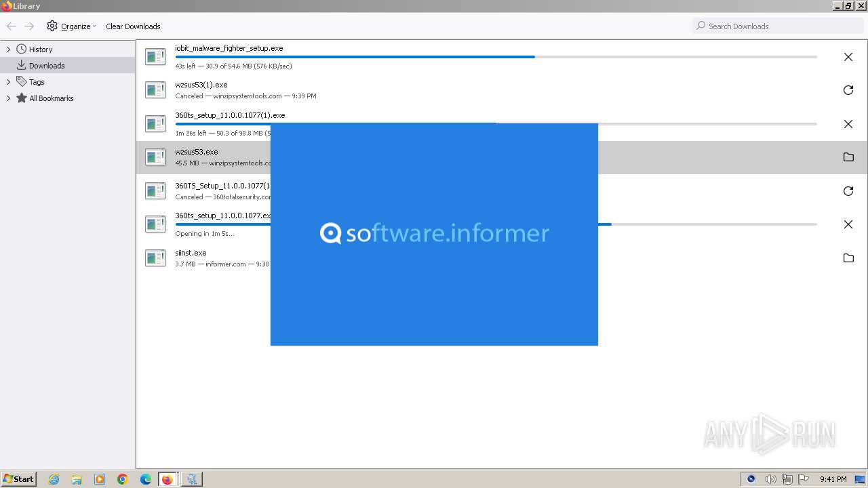Go forward with the forward arrow
Image resolution: width=868 pixels, height=488 pixels.
[x=29, y=26]
